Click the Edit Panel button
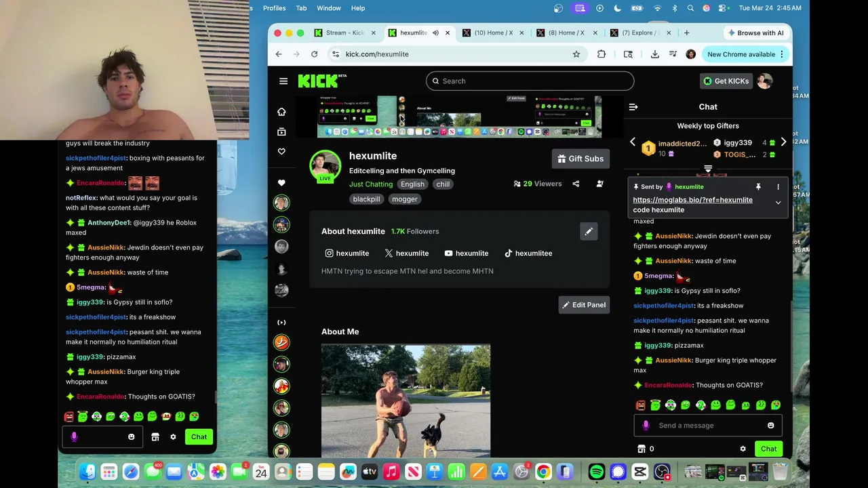The height and width of the screenshot is (488, 868). 584,305
